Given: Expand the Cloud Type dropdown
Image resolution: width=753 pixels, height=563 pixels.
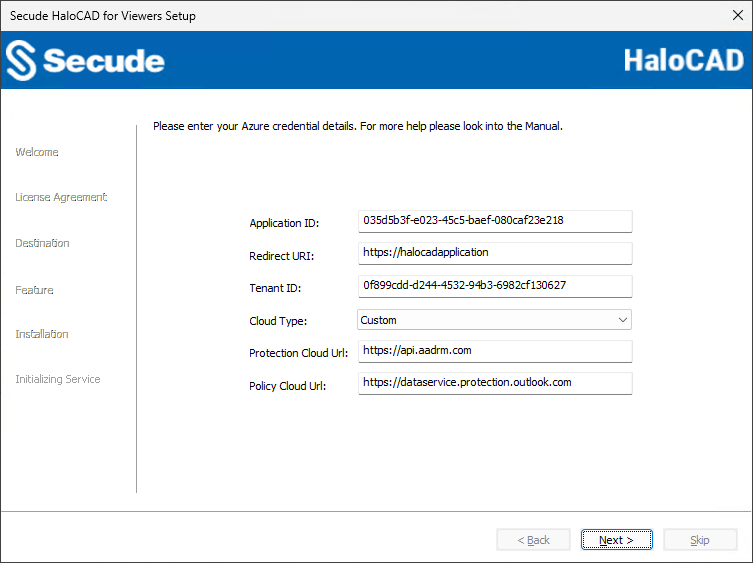Looking at the screenshot, I should coord(622,320).
